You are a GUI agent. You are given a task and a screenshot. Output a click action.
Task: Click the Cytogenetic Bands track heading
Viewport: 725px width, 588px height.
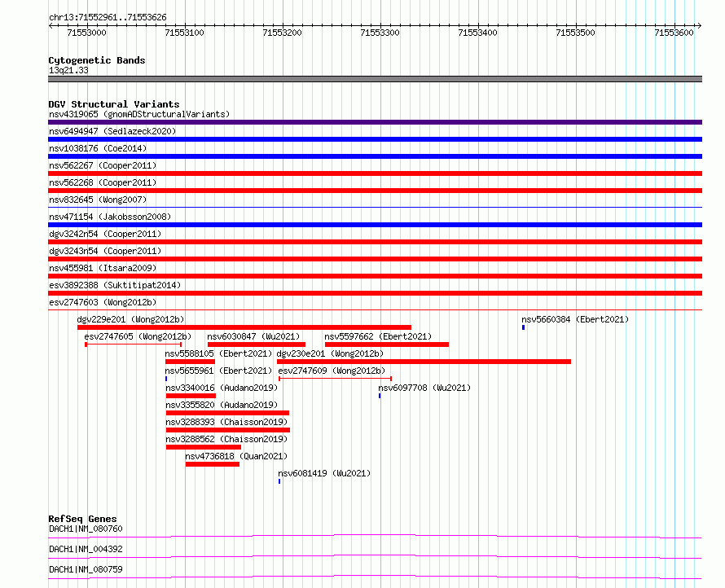[x=97, y=60]
